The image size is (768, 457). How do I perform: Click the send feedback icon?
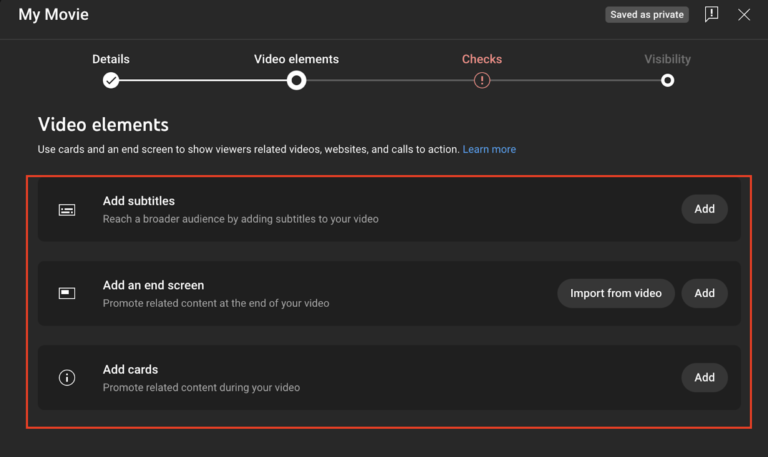click(711, 15)
